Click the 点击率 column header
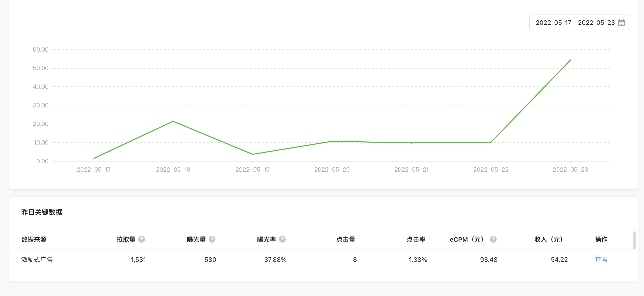The width and height of the screenshot is (644, 296). [x=416, y=239]
